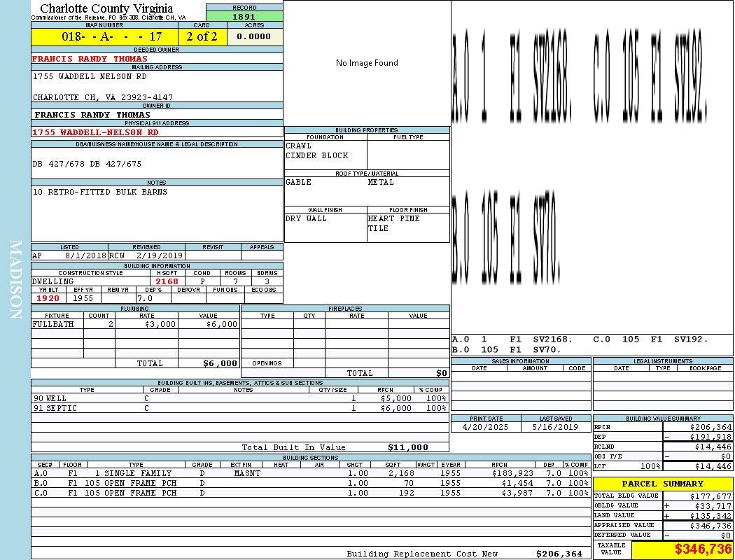735x560 pixels.
Task: Click the note 10 RETRO-FITTED BULK BARNS
Action: (100, 192)
